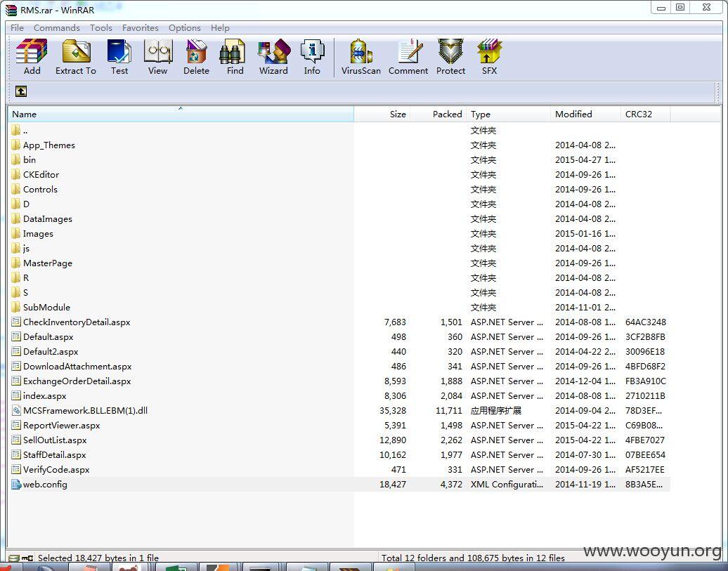Open the Options menu
This screenshot has width=728, height=571.
185,28
